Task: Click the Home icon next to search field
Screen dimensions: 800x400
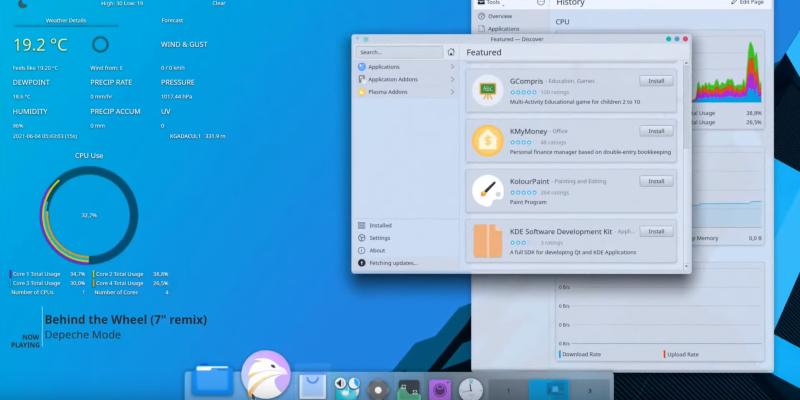Action: (x=451, y=52)
